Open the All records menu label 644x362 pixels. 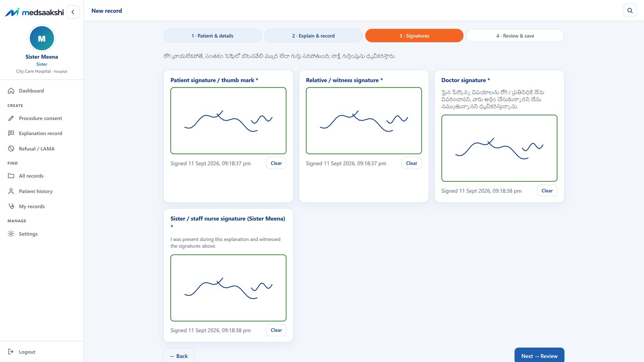[x=31, y=176]
